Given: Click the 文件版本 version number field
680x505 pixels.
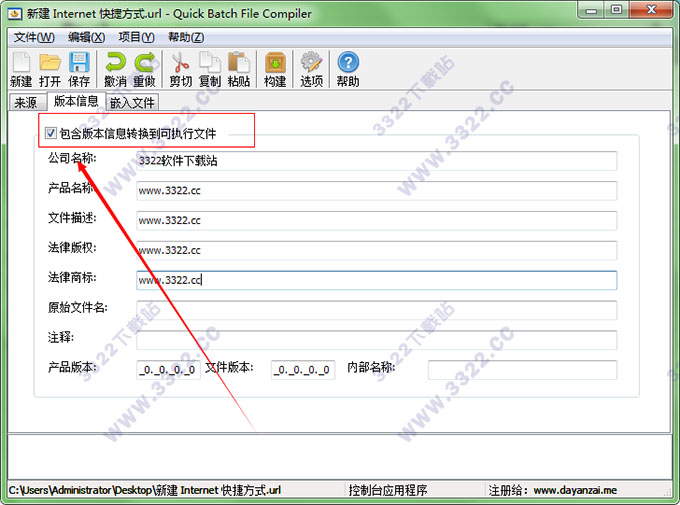Looking at the screenshot, I should 303,370.
